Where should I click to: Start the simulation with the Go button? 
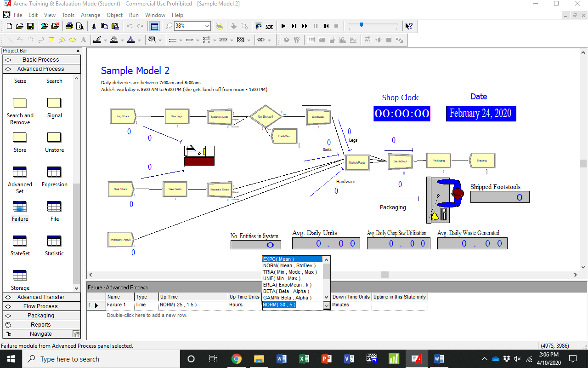click(x=283, y=26)
